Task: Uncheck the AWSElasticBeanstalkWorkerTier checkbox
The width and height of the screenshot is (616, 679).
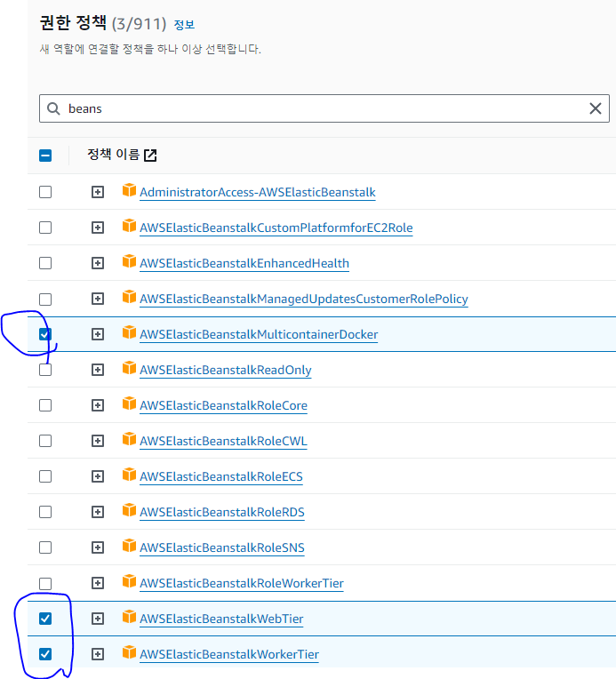Action: click(x=45, y=654)
